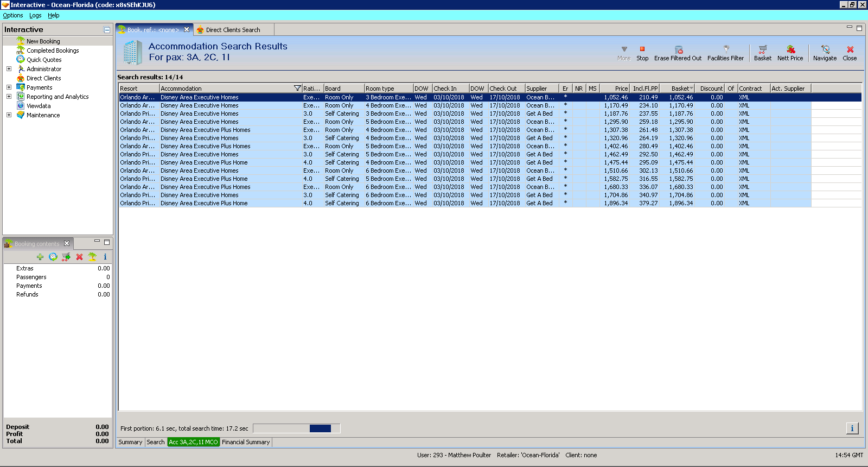This screenshot has height=467, width=868.
Task: Click the filter funnel icon in Accommodation header
Action: 297,89
